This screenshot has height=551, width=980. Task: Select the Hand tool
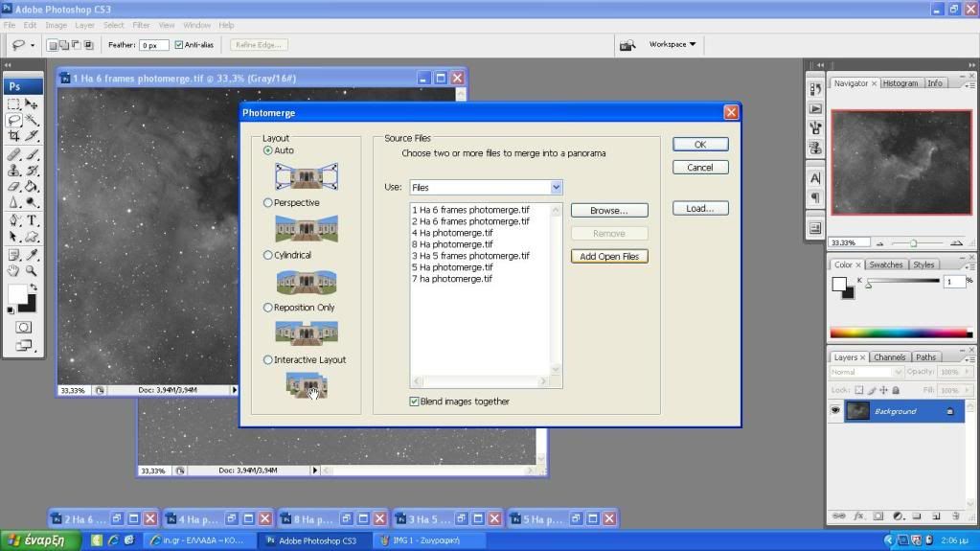click(14, 271)
